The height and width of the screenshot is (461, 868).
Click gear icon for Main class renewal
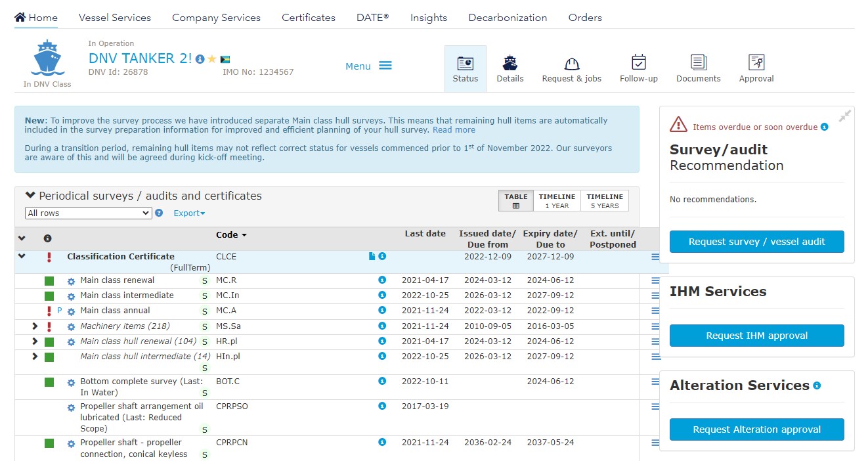click(72, 281)
